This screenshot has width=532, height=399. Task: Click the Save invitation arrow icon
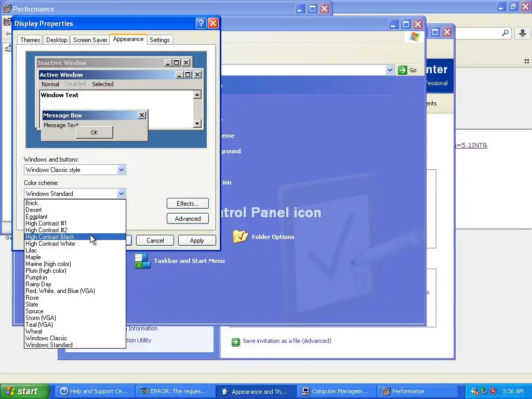click(x=235, y=342)
